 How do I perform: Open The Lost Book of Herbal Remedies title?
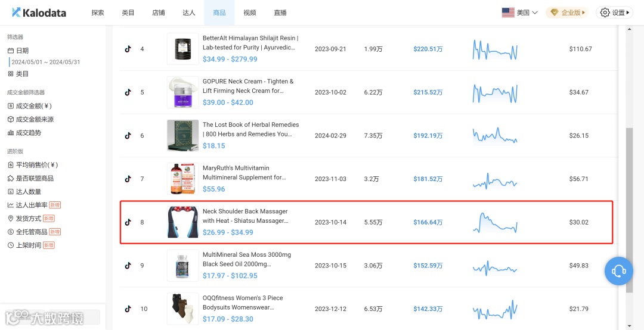coord(251,129)
